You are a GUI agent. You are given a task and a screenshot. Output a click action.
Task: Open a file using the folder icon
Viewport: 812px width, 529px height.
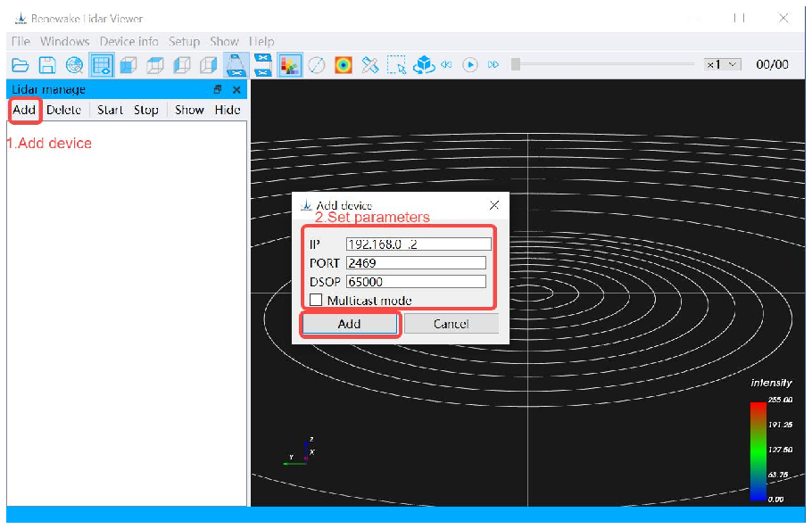coord(21,65)
